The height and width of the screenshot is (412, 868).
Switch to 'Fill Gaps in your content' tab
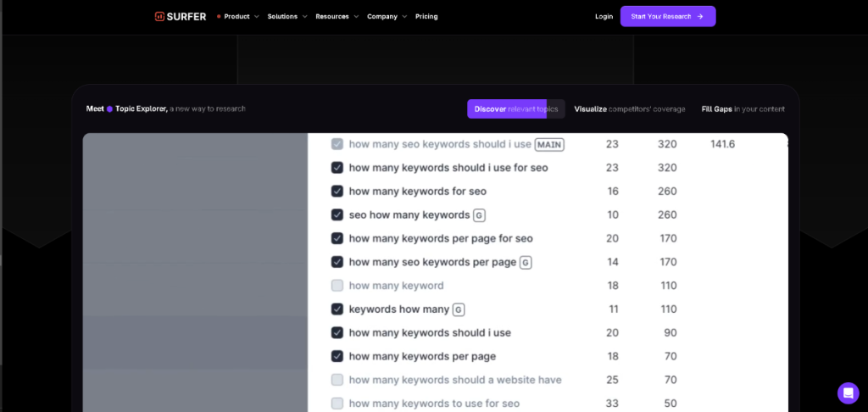743,109
